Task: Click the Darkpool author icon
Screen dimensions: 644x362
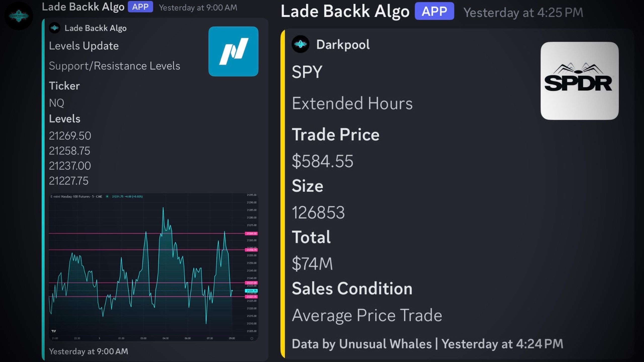Action: pos(300,44)
